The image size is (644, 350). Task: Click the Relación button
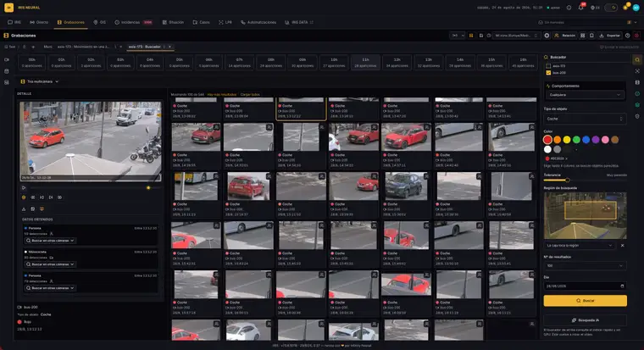click(564, 36)
